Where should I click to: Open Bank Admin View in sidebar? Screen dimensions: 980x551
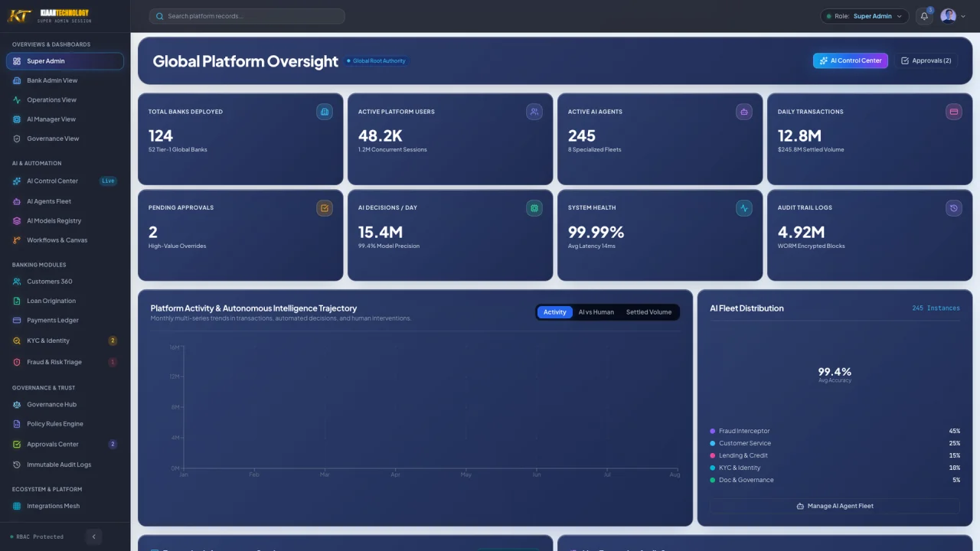[x=65, y=80]
